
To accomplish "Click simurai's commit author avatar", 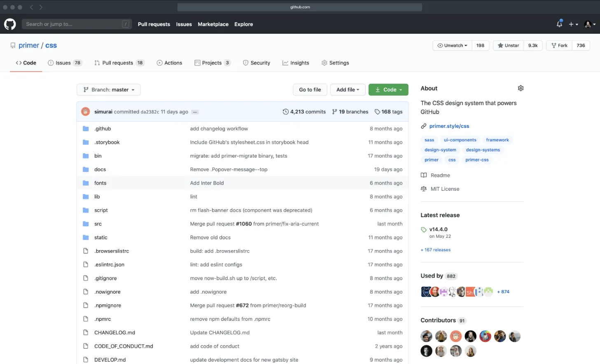I will (x=86, y=111).
